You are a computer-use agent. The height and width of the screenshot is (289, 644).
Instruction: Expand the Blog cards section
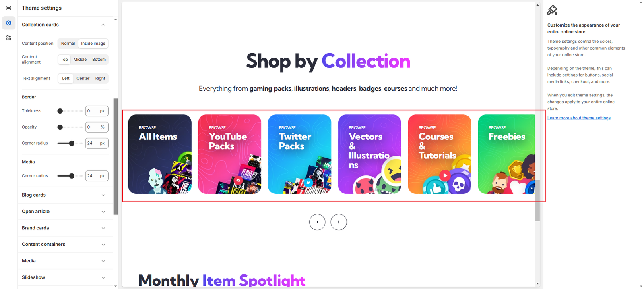pos(64,195)
